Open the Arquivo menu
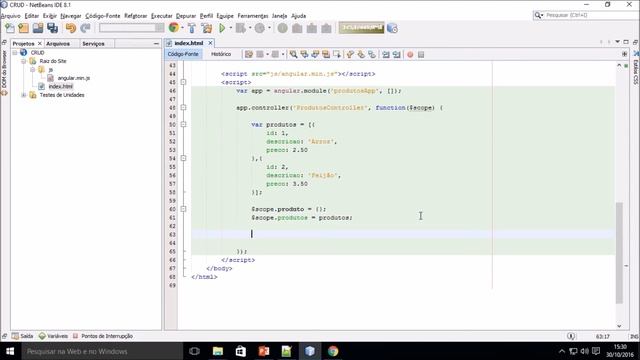The image size is (640, 360). (x=11, y=16)
